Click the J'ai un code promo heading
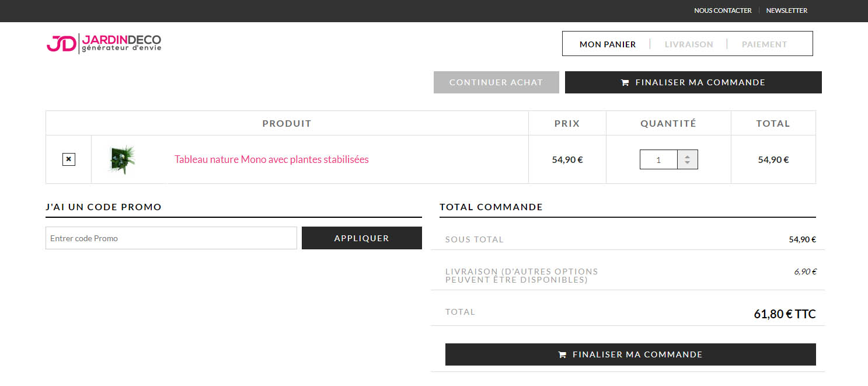This screenshot has width=868, height=386. pyautogui.click(x=103, y=207)
